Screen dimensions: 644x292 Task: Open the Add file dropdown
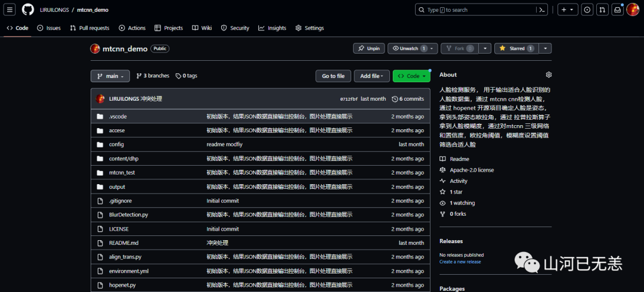point(371,76)
